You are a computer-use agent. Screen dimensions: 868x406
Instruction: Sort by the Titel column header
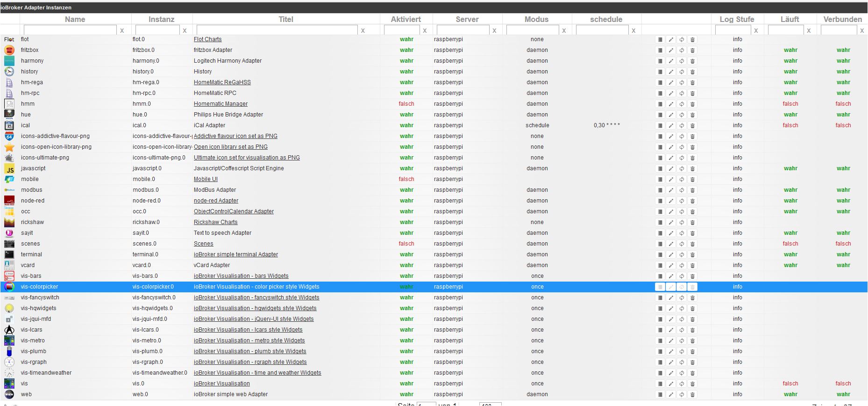point(286,19)
